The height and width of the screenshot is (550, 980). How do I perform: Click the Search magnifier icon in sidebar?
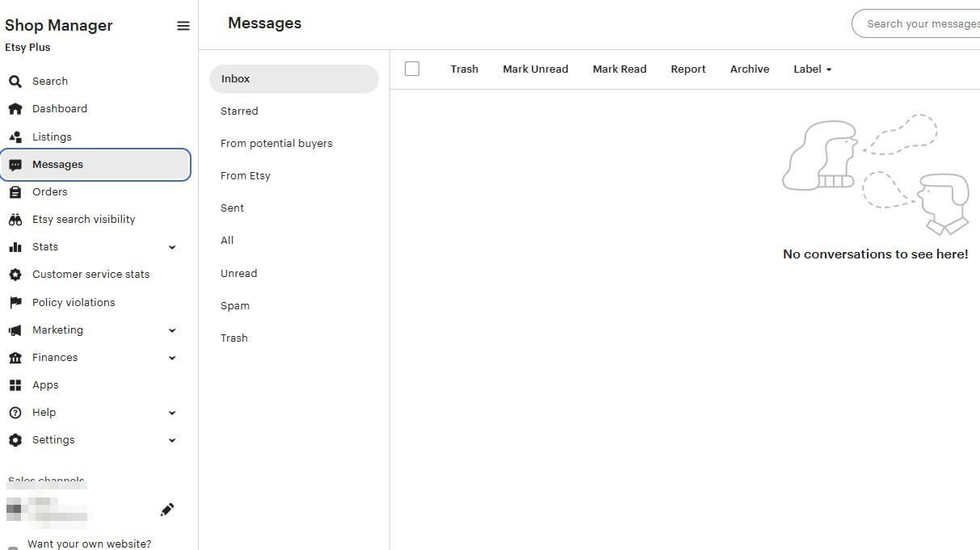tap(15, 82)
